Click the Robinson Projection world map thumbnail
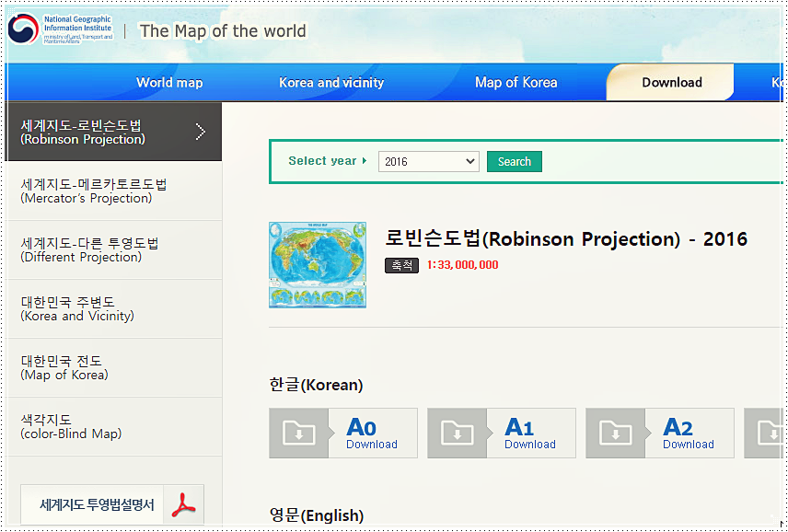The image size is (788, 532). [x=318, y=265]
